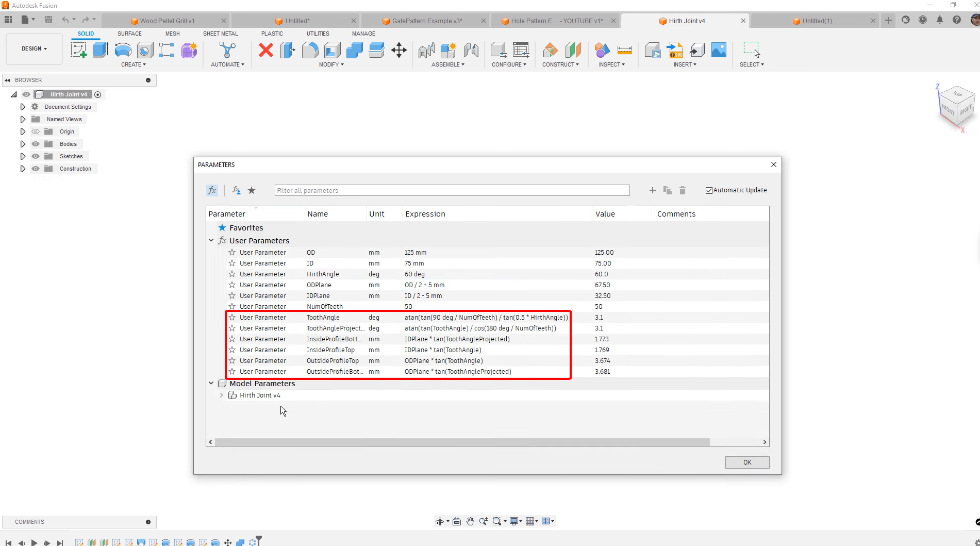Screen dimensions: 980x546
Task: Play the timeline
Action: (x=34, y=542)
